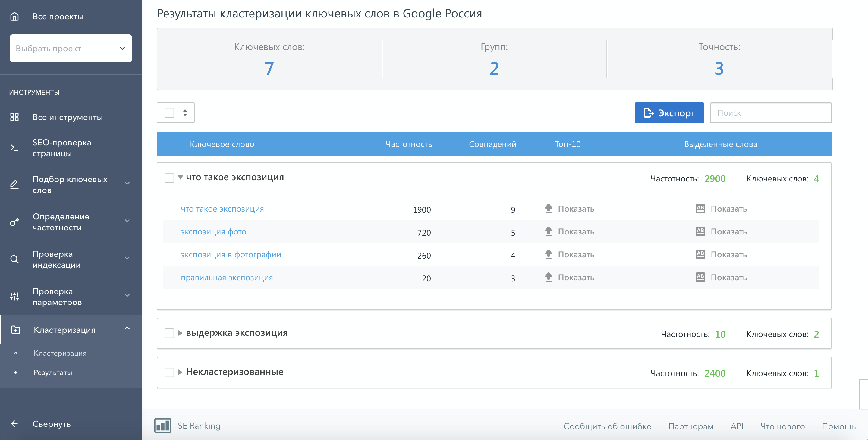Click Сообщить об ошибке footer link
Viewport: 868px width, 440px height.
pyautogui.click(x=607, y=426)
